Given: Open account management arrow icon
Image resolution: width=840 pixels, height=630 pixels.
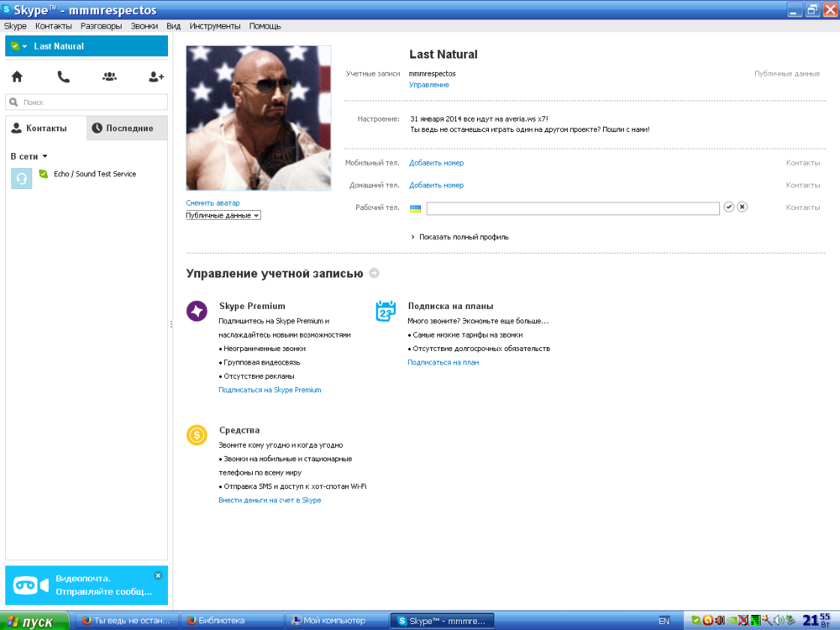Looking at the screenshot, I should pos(374,273).
